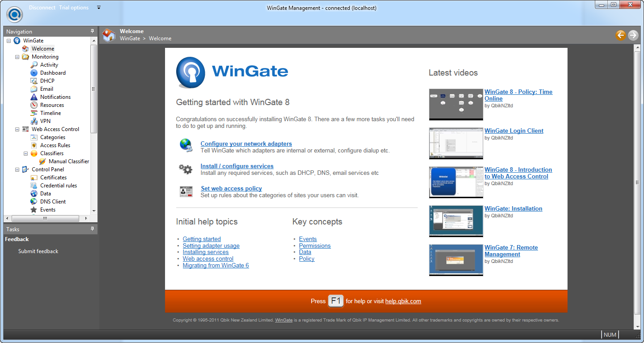The height and width of the screenshot is (343, 644).
Task: Toggle the pin on the Tasks panel
Action: pos(93,229)
